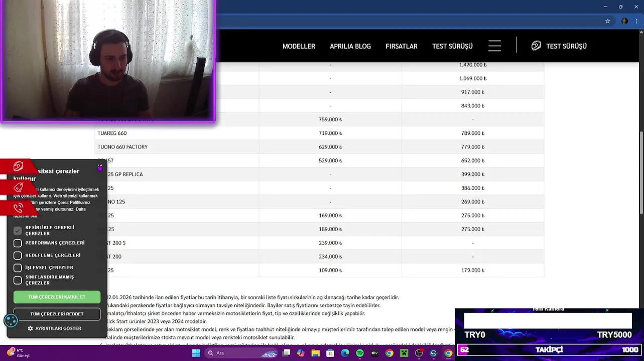Click the 779.000 ₺ price cell
The height and width of the screenshot is (361, 644).
pyautogui.click(x=473, y=147)
